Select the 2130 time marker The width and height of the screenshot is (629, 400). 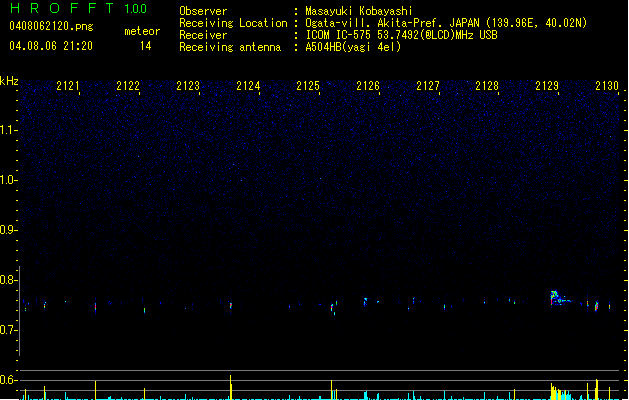607,87
